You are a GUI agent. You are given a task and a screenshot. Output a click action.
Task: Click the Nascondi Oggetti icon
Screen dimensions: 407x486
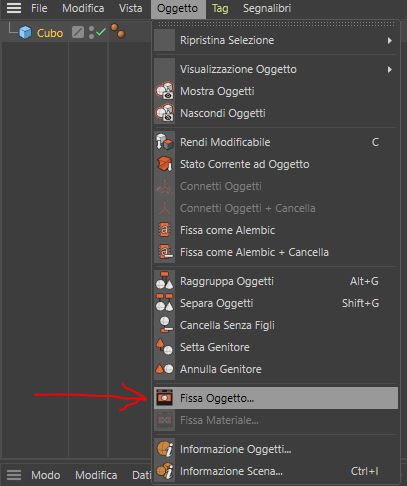(165, 113)
